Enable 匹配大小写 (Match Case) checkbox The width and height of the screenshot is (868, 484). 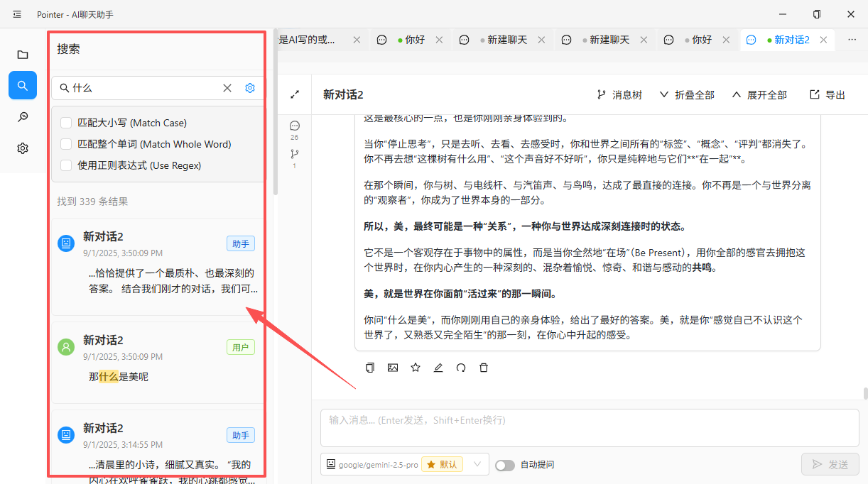click(x=66, y=123)
